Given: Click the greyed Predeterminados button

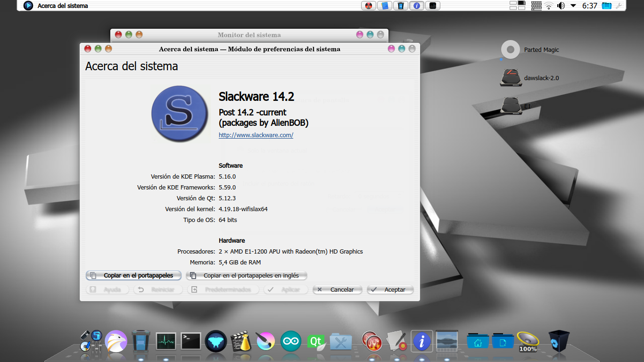Looking at the screenshot, I should pyautogui.click(x=223, y=289).
